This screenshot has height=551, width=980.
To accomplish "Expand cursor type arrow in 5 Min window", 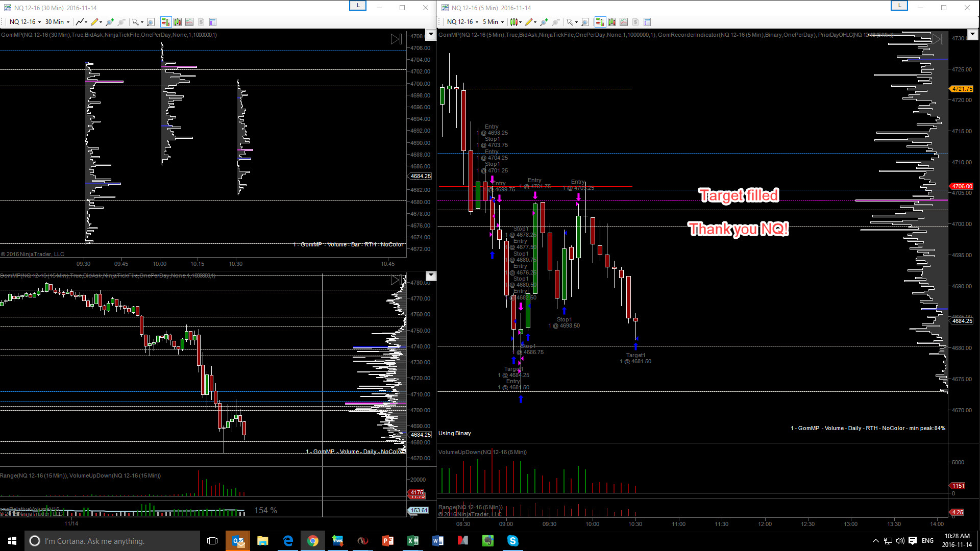I will (576, 22).
